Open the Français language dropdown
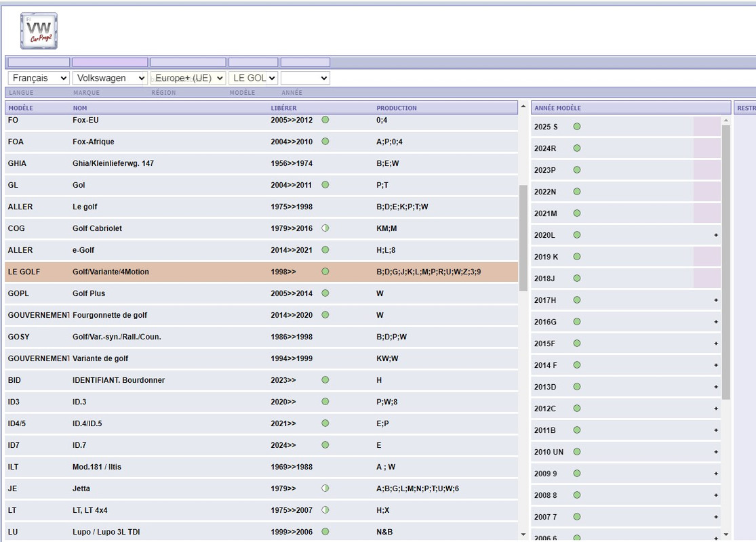The image size is (756, 542). click(39, 78)
